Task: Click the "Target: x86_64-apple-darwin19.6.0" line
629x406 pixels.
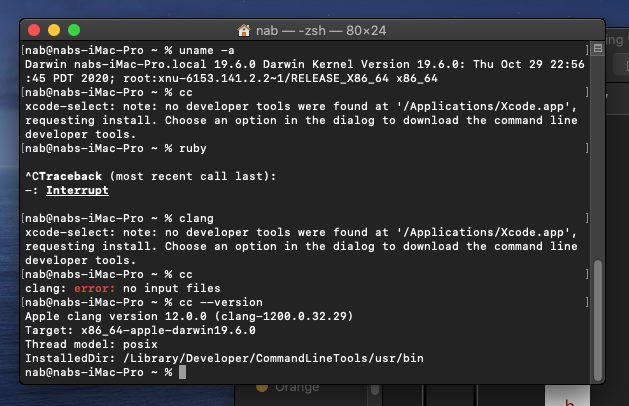Action: click(140, 329)
